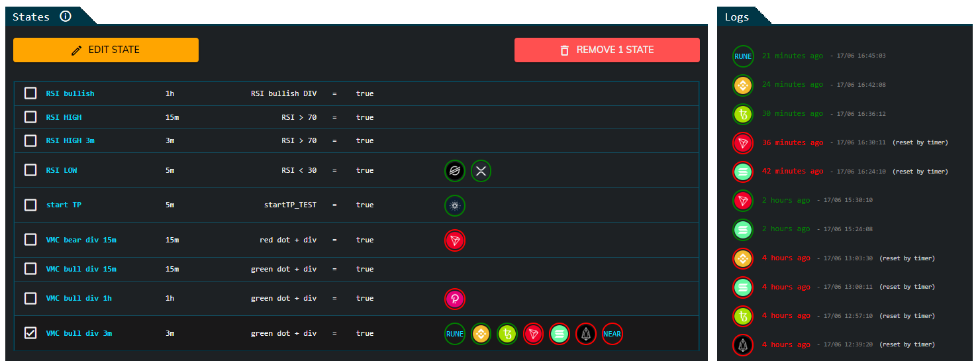Click the Tezos icon in the 30 minutes ago log
Image resolution: width=980 pixels, height=361 pixels.
(743, 114)
